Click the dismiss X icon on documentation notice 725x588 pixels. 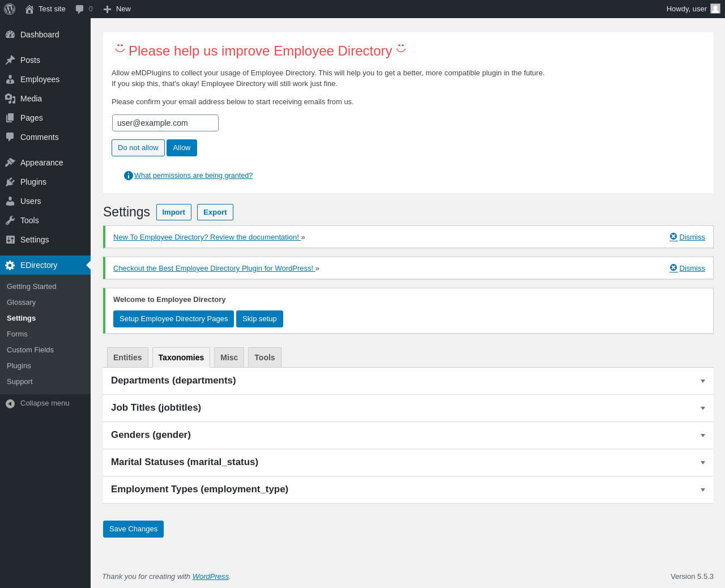click(673, 237)
